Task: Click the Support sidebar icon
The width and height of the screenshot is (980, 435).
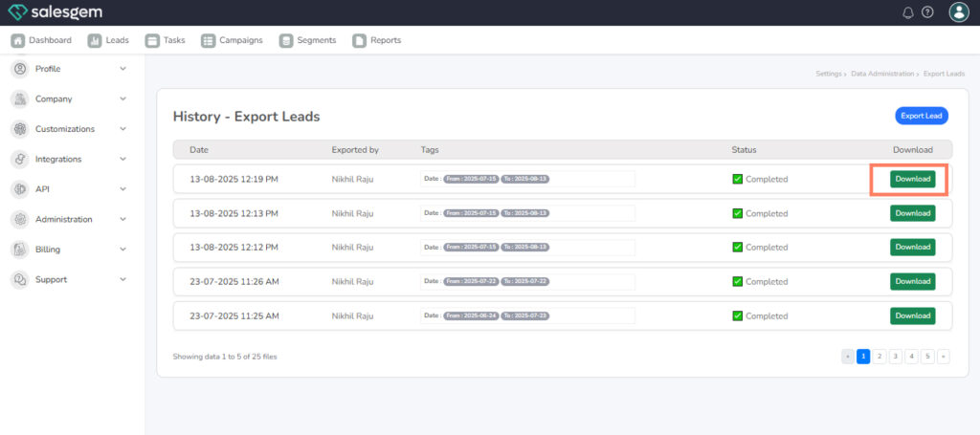Action: 19,279
